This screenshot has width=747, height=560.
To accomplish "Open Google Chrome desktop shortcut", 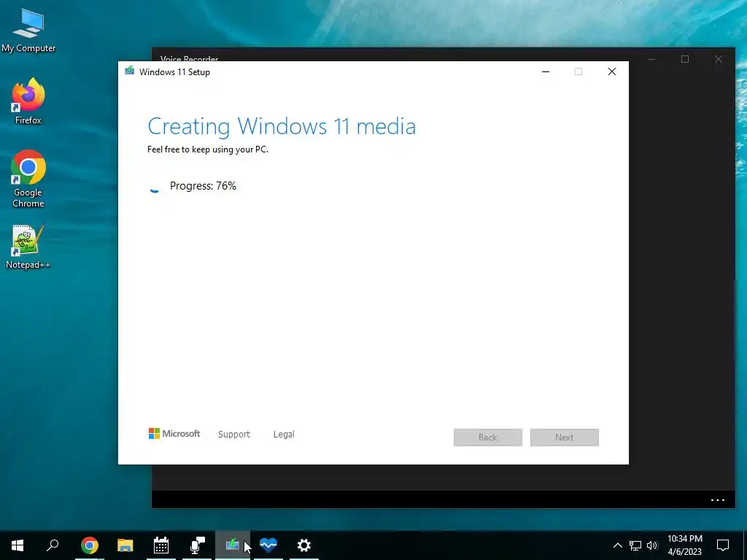I will point(28,179).
